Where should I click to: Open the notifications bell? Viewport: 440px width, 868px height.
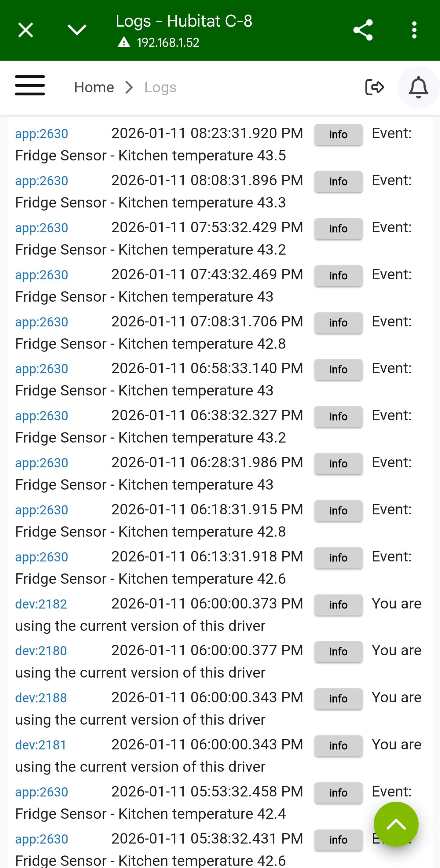click(x=418, y=87)
